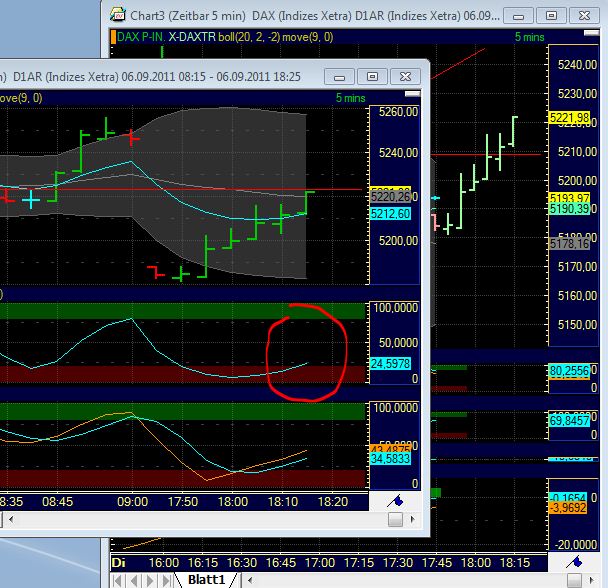Minimize the D1AR front chart window
Image resolution: width=608 pixels, height=588 pixels.
tap(339, 77)
